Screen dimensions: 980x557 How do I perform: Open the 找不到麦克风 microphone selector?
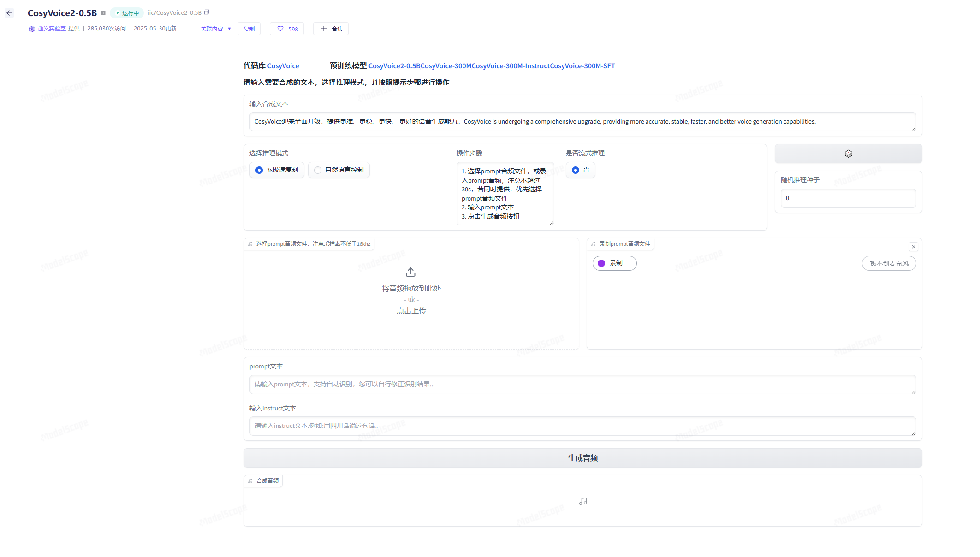pyautogui.click(x=888, y=263)
